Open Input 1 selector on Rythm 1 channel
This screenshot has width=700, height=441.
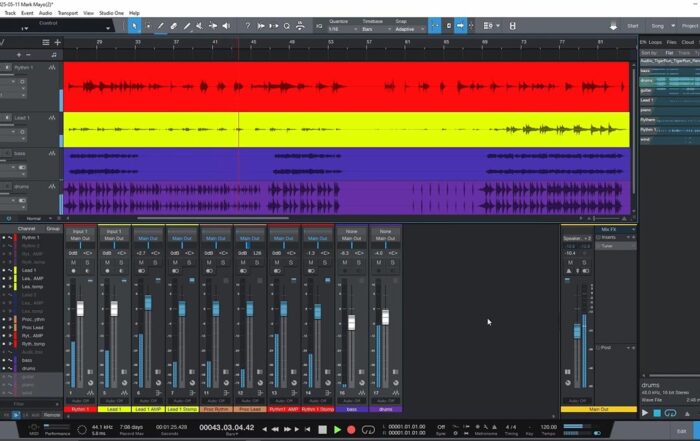click(80, 232)
